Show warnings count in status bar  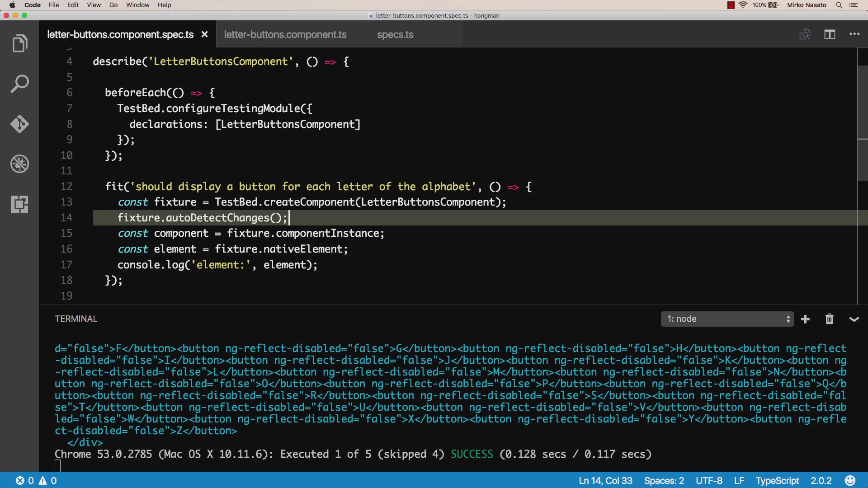point(48,480)
